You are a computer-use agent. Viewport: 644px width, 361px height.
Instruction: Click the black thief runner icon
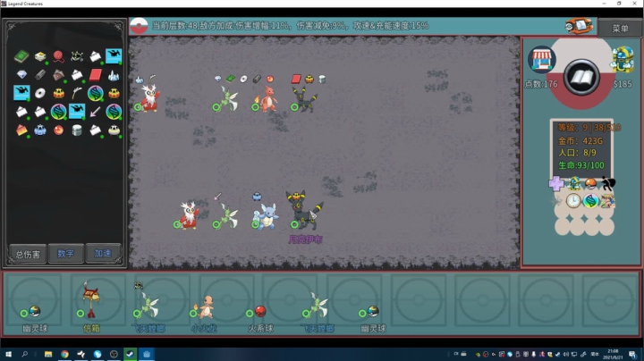pos(607,183)
